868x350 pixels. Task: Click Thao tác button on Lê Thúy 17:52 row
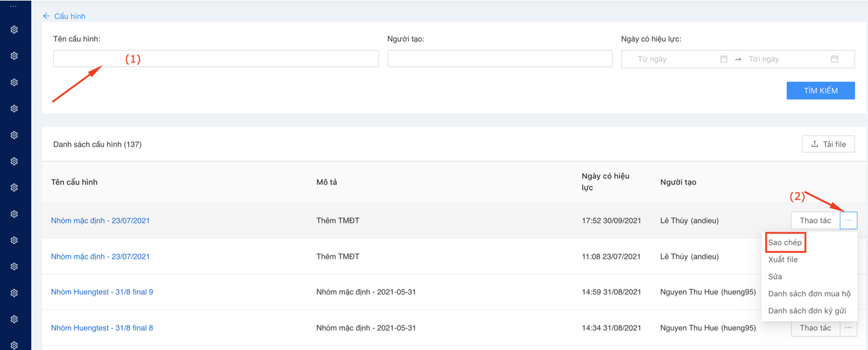(815, 221)
